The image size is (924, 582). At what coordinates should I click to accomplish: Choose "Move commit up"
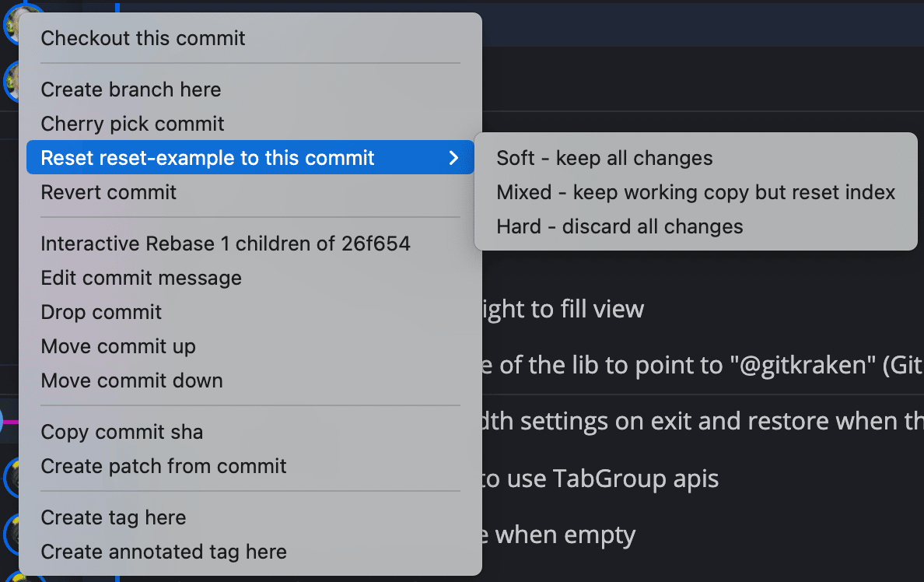click(x=118, y=346)
